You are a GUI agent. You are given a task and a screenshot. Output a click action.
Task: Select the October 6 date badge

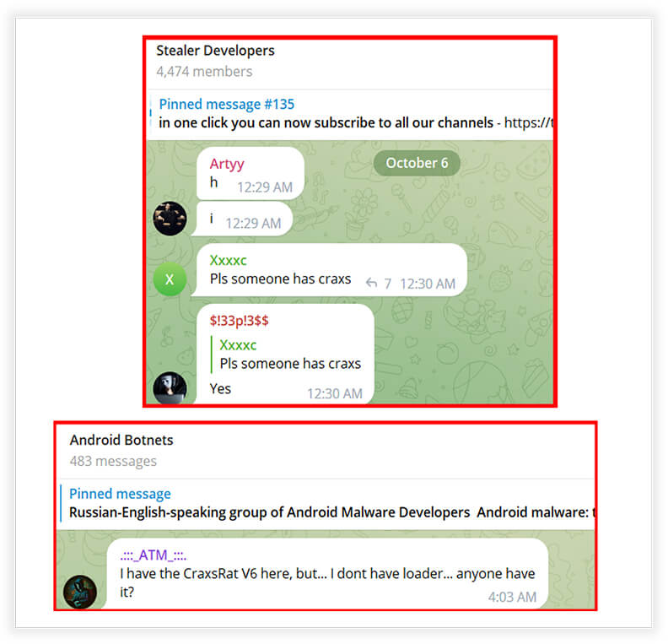click(417, 163)
